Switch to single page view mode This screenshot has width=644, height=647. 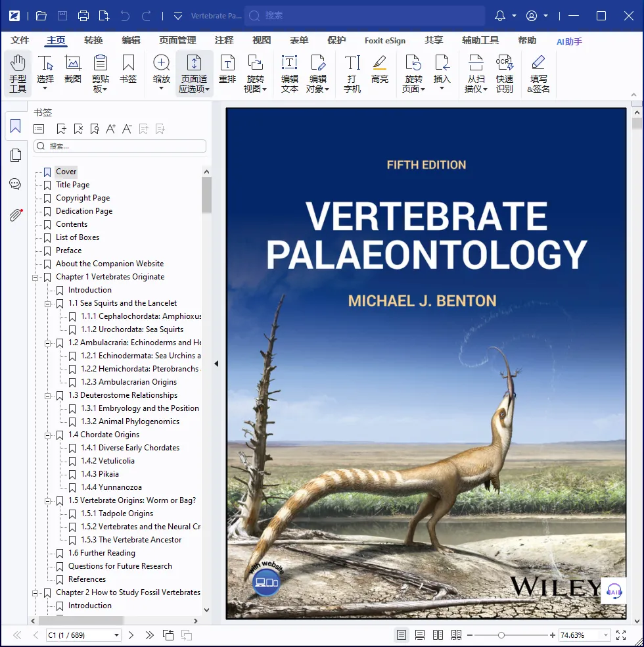(401, 635)
